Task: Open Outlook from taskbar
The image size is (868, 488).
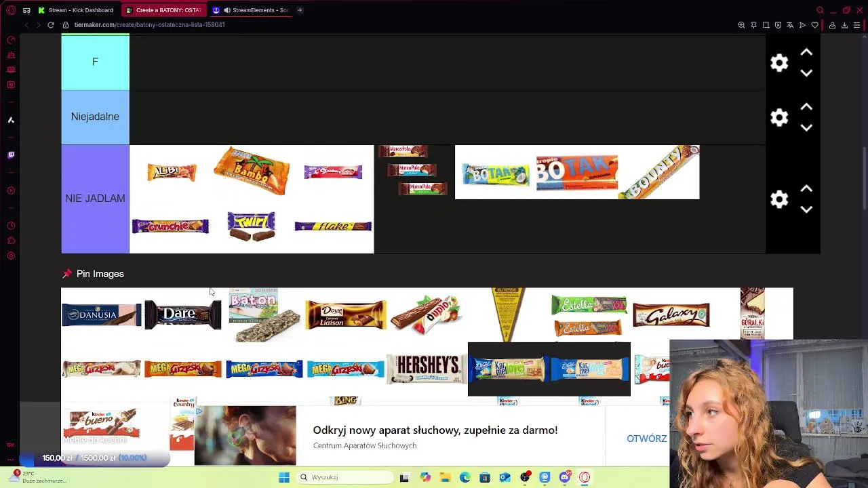Action: [x=505, y=477]
